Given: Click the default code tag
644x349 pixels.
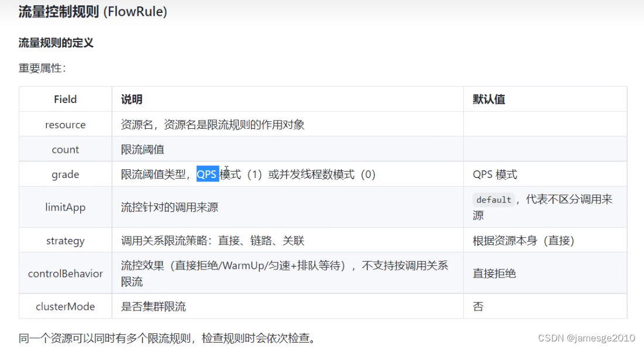Looking at the screenshot, I should [x=494, y=200].
